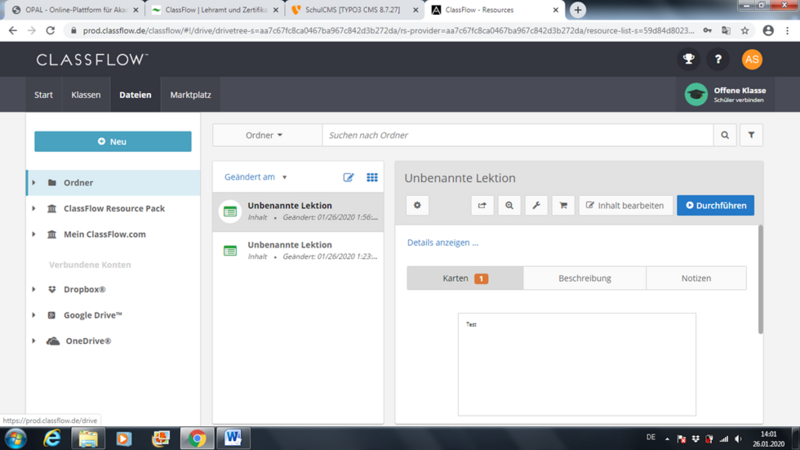Click the Details anzeigen link

pyautogui.click(x=442, y=242)
